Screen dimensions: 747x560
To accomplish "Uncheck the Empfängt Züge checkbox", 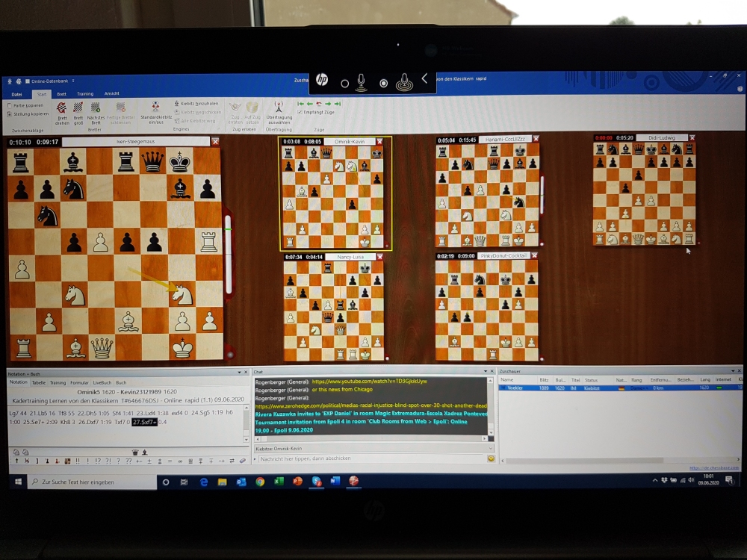I will tap(300, 112).
